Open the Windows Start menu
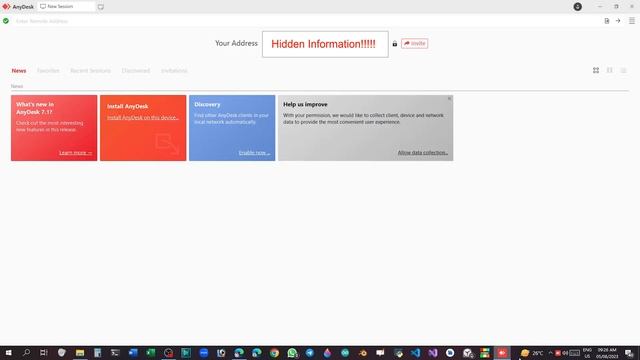This screenshot has width=640, height=360. pyautogui.click(x=8, y=353)
